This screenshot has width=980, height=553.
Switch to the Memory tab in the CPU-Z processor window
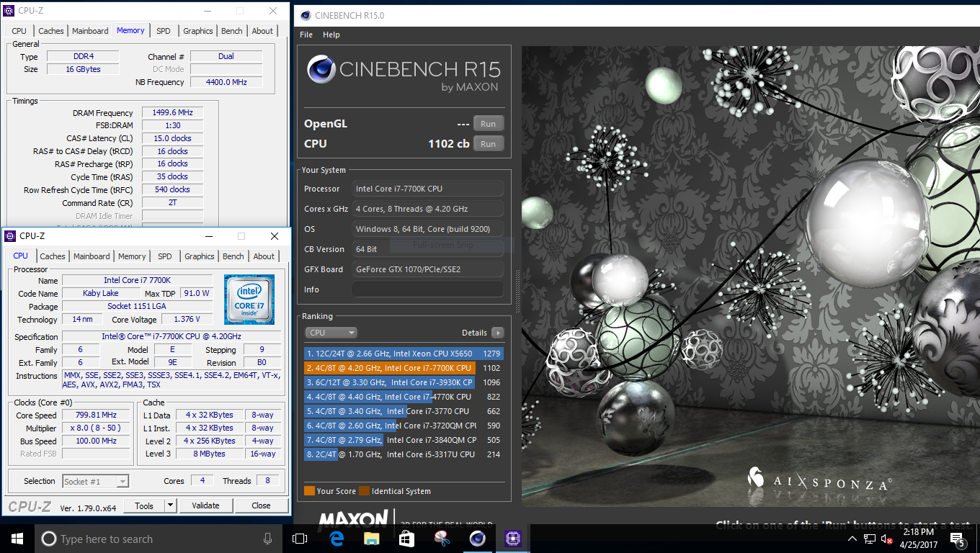132,256
